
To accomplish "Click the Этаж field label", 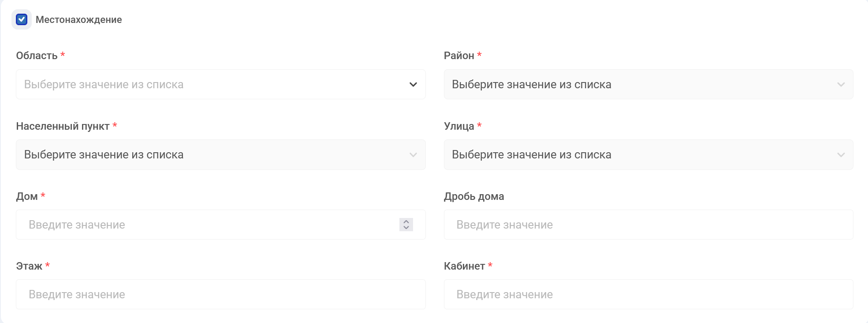I will tap(29, 266).
